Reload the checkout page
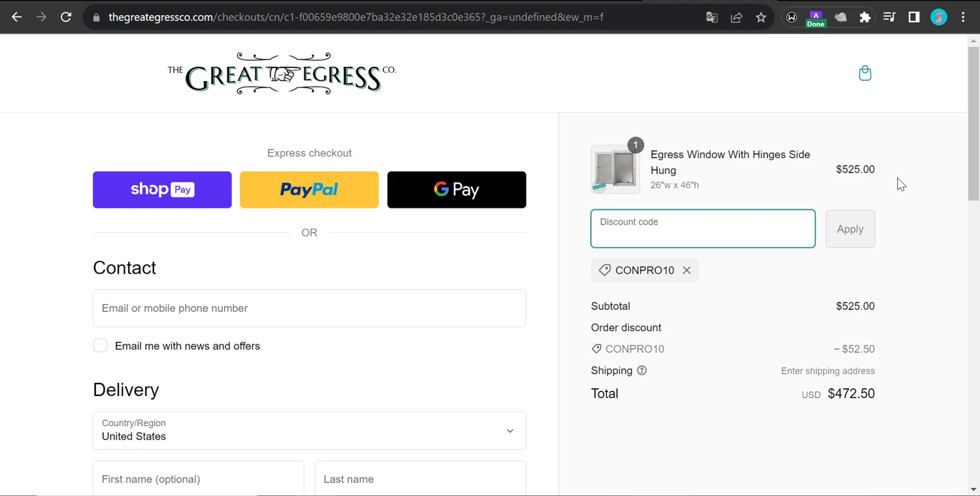The image size is (980, 496). tap(66, 18)
